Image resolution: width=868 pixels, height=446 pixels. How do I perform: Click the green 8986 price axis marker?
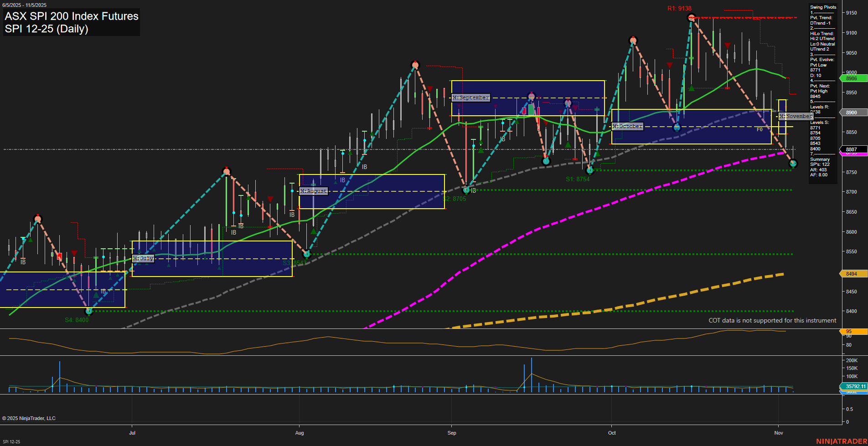852,78
